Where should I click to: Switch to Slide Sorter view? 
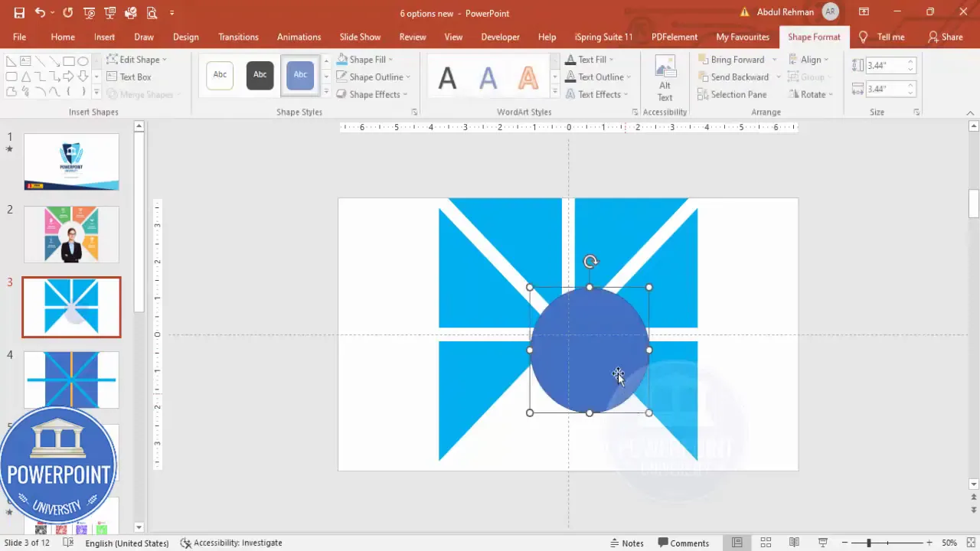click(x=766, y=543)
